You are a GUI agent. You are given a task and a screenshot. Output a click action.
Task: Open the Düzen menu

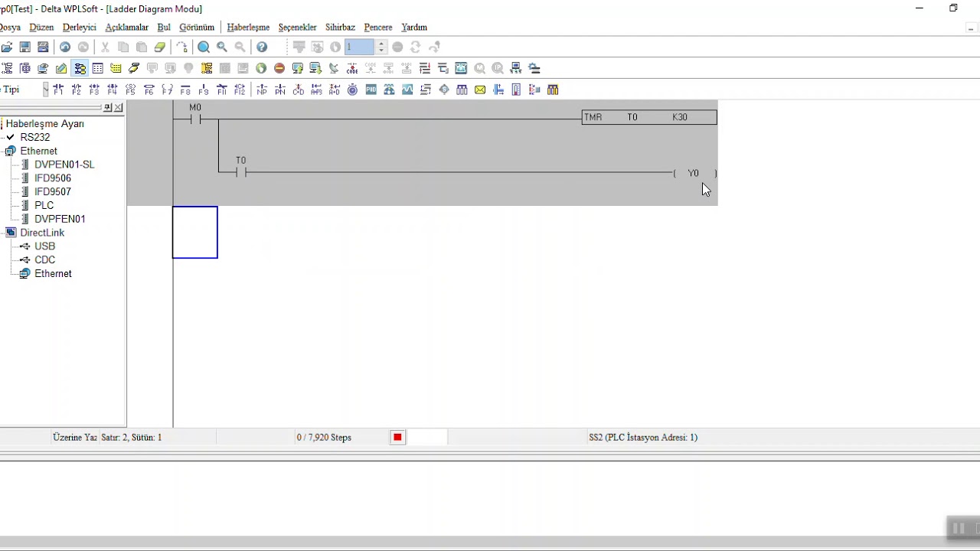[42, 28]
